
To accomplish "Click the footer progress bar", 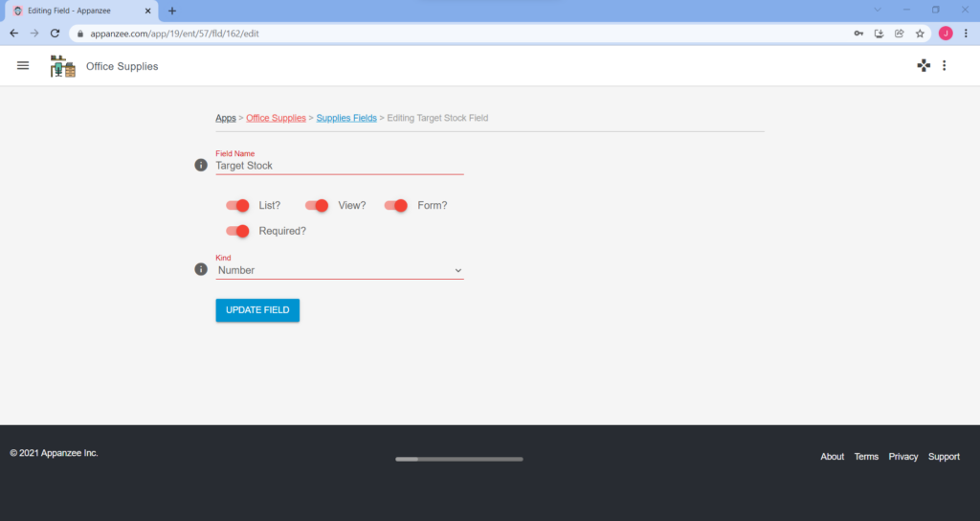I will point(458,459).
